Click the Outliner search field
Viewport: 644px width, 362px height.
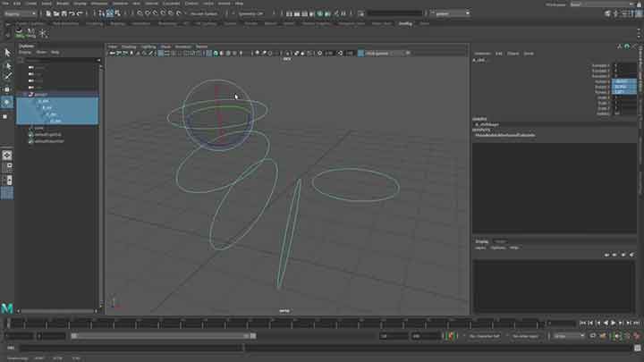tap(61, 61)
